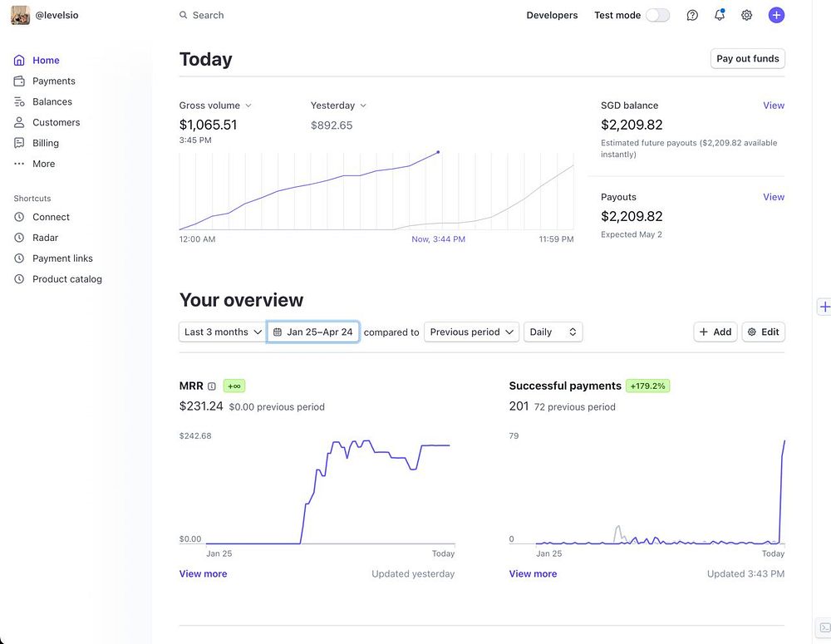Expand the Gross volume dropdown
Screen dimensions: 831x644
click(x=215, y=106)
